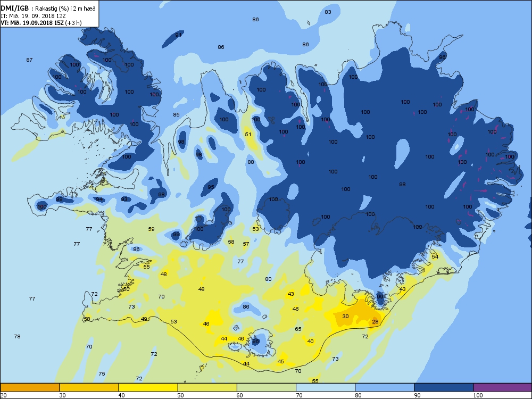This screenshot has height=399, width=532.
Task: Click the value '75' over the southern sea
Action: pyautogui.click(x=102, y=374)
